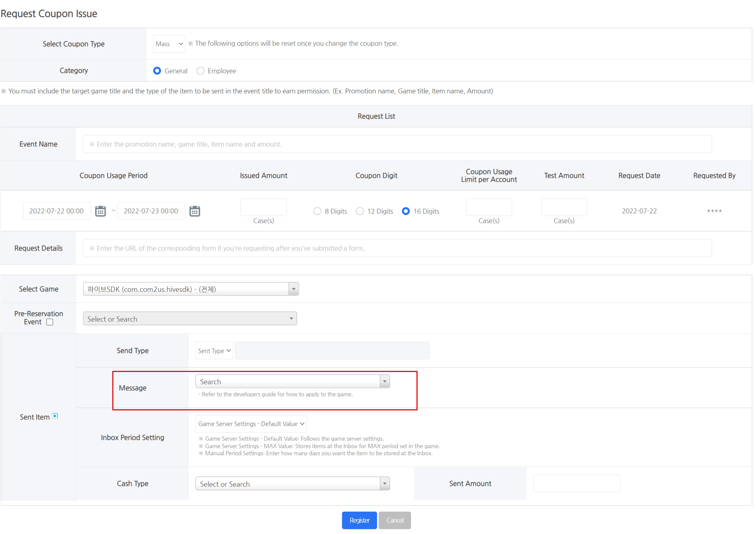756x534 pixels.
Task: Select the General category radio button
Action: 157,71
